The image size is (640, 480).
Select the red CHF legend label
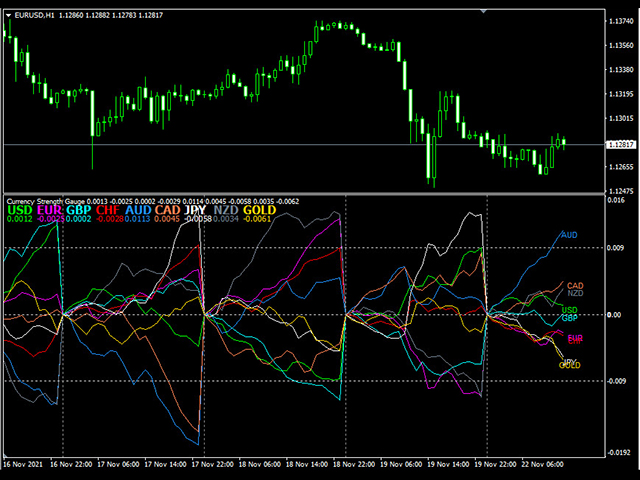109,211
